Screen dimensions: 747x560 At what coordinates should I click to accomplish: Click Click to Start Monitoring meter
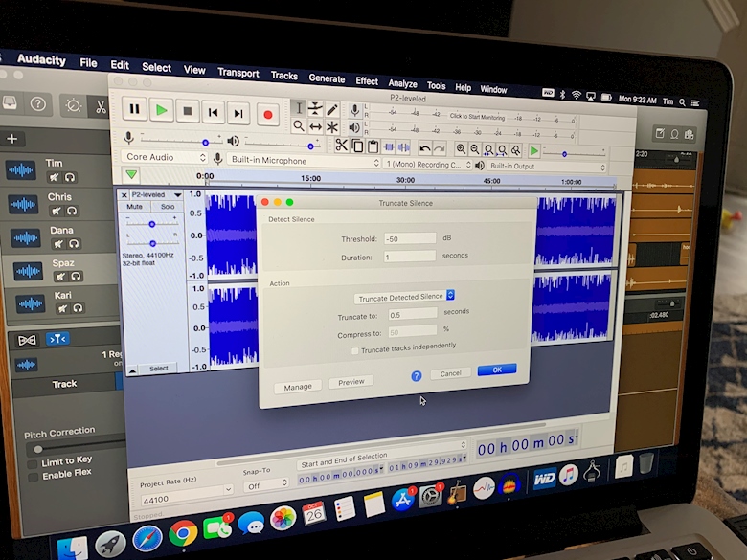[x=477, y=117]
